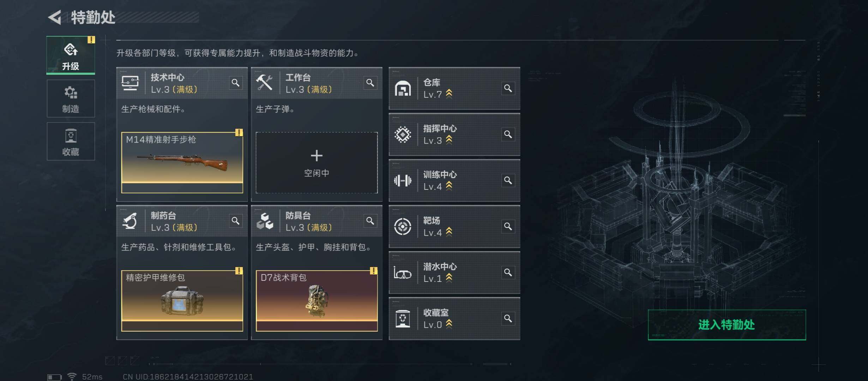Screen dimensions: 868x381
Task: Select the 潜水中心 diving mask icon
Action: [x=403, y=273]
